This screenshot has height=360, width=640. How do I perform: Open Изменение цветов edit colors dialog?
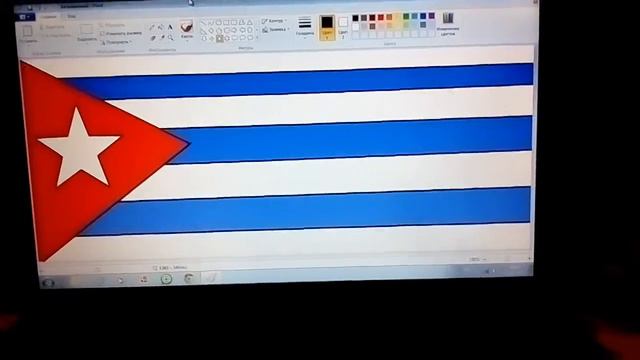pos(448,24)
